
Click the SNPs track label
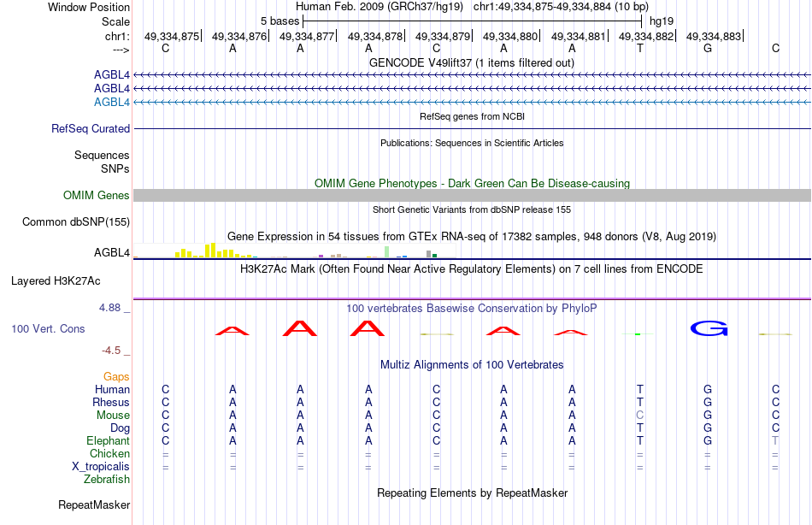(x=115, y=168)
